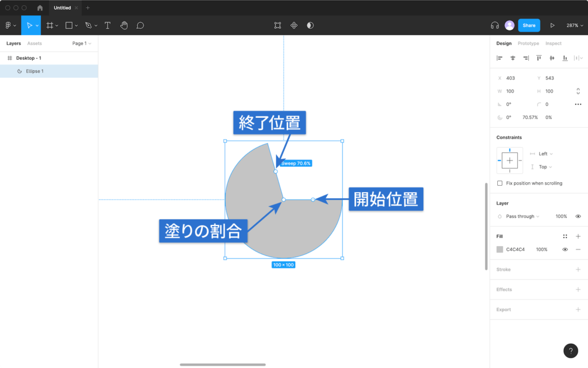Select the Text tool
Image resolution: width=588 pixels, height=368 pixels.
pyautogui.click(x=107, y=25)
